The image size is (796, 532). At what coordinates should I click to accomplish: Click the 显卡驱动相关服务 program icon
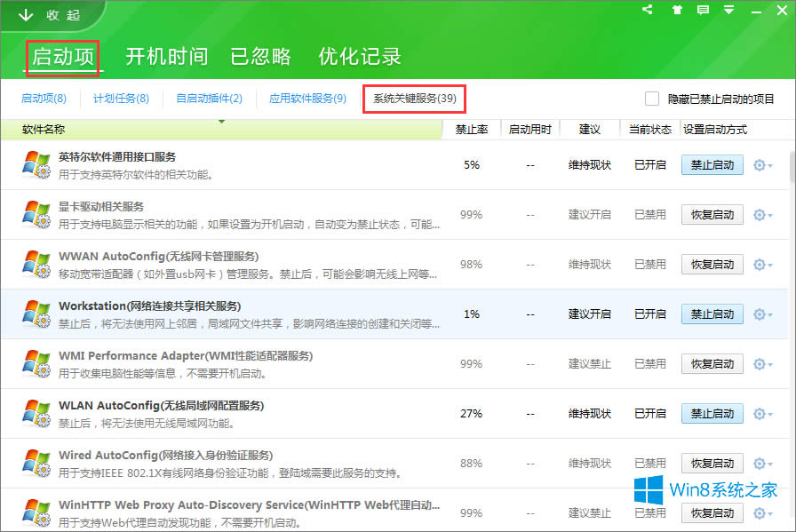[x=37, y=214]
